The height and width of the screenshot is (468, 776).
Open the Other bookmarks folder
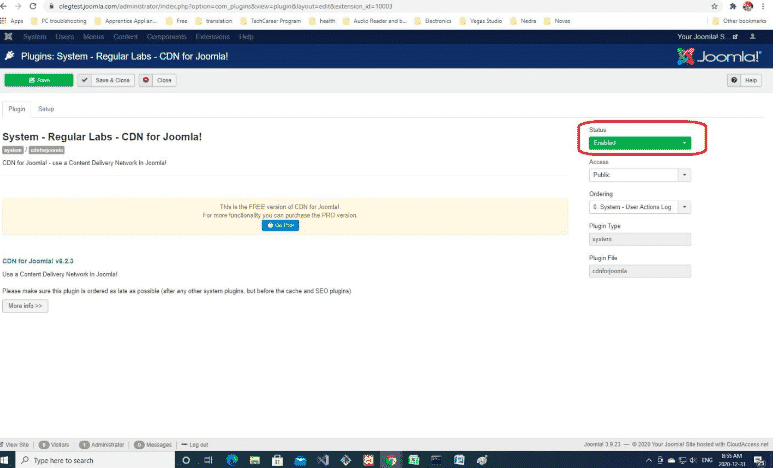(740, 21)
